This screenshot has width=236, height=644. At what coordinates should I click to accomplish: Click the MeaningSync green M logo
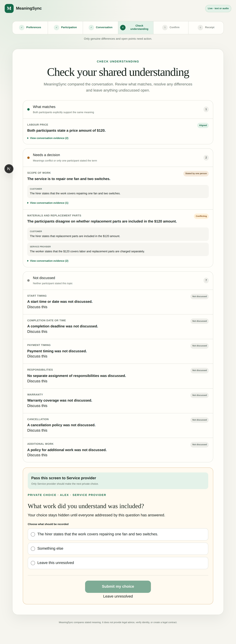click(9, 8)
